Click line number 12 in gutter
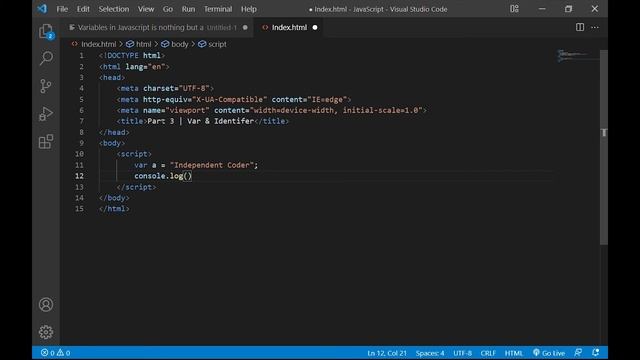 pyautogui.click(x=79, y=176)
